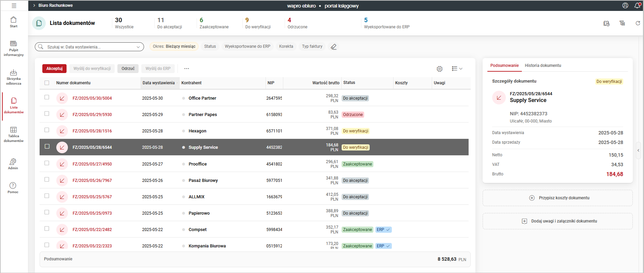This screenshot has width=644, height=273.
Task: Check the Papierowo row checkbox
Action: click(47, 212)
